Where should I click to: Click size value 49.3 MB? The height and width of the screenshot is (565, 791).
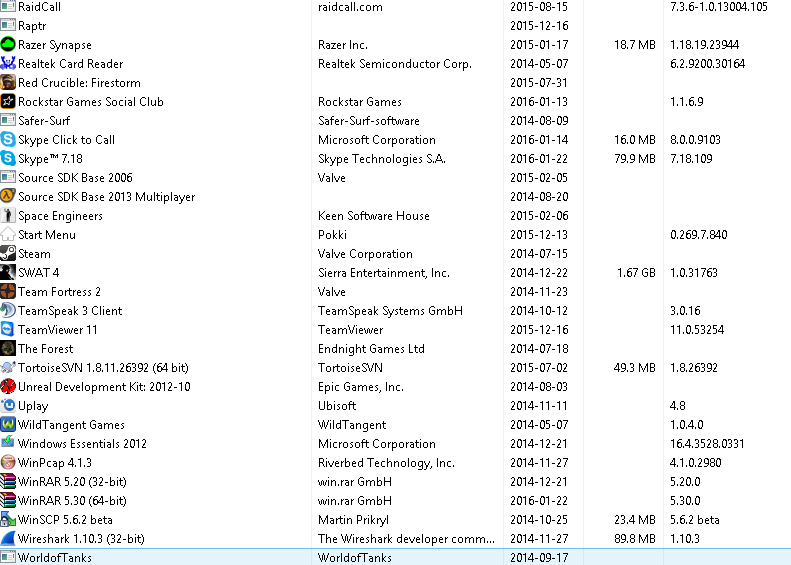coord(635,367)
